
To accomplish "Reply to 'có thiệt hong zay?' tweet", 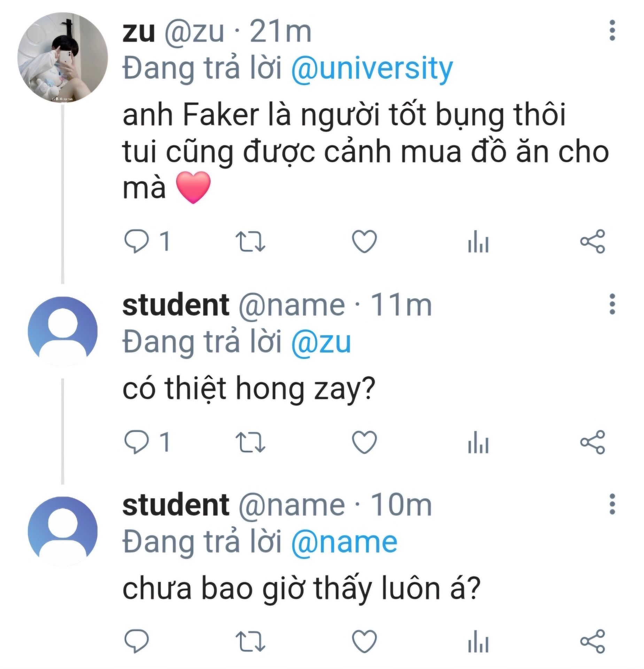I will tap(137, 442).
